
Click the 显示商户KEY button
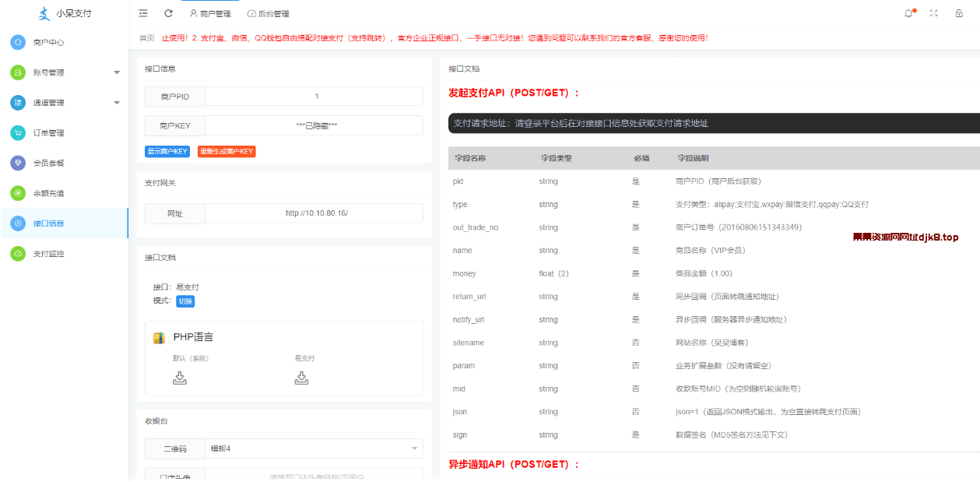[166, 152]
